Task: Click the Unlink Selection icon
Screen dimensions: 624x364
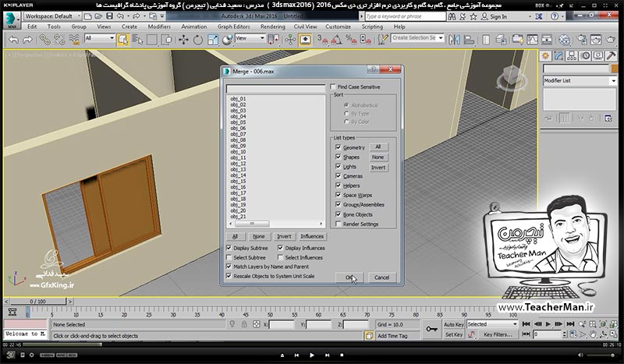Action: (59, 40)
